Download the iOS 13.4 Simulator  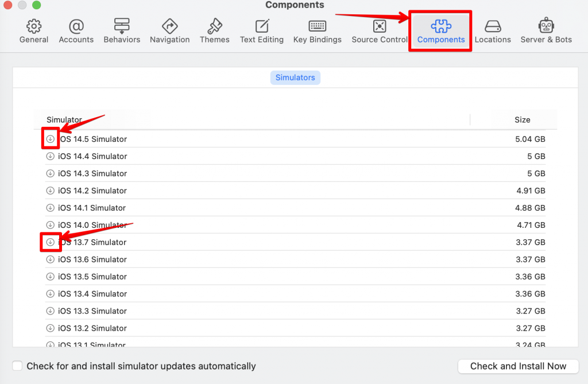(x=51, y=294)
